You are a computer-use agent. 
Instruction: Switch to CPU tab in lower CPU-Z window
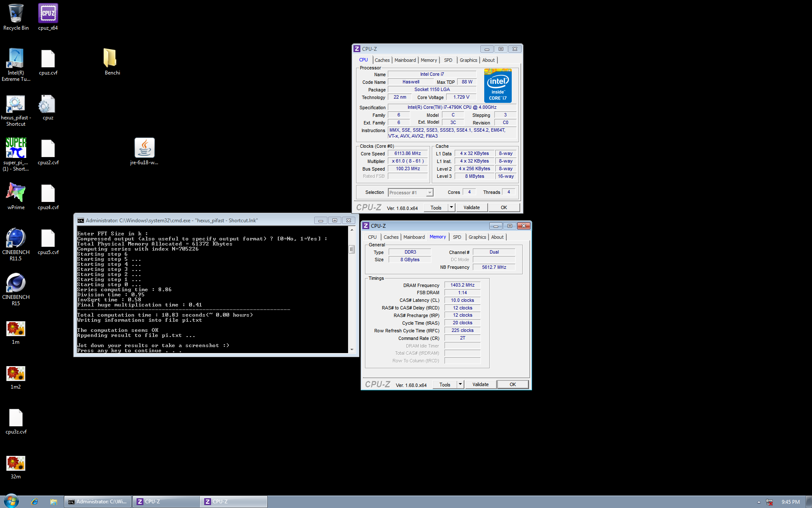click(x=372, y=237)
